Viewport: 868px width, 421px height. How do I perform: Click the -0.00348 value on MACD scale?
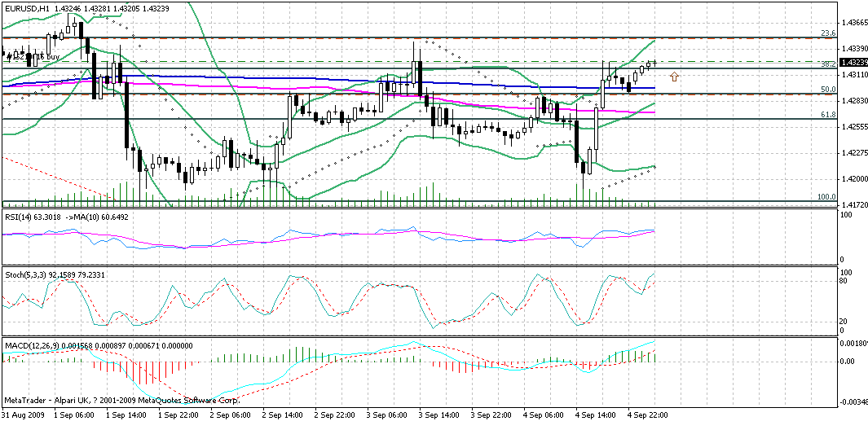click(x=853, y=401)
